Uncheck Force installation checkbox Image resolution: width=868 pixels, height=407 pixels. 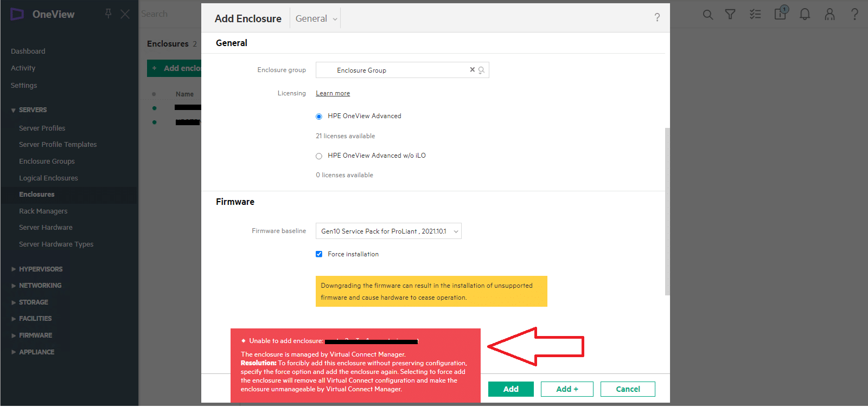319,254
